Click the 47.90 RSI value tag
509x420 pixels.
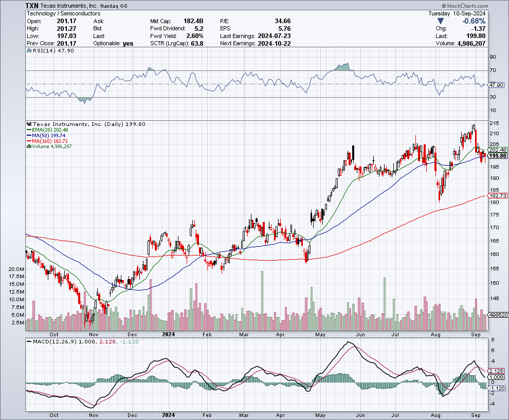pos(496,85)
